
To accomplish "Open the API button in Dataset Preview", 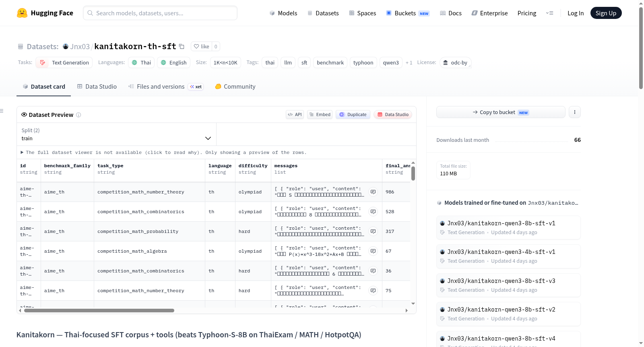I will 295,114.
